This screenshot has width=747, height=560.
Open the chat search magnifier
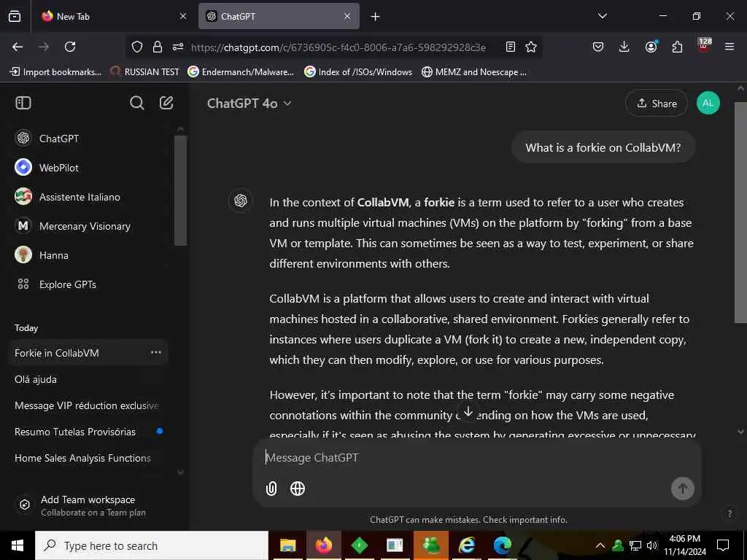point(136,103)
